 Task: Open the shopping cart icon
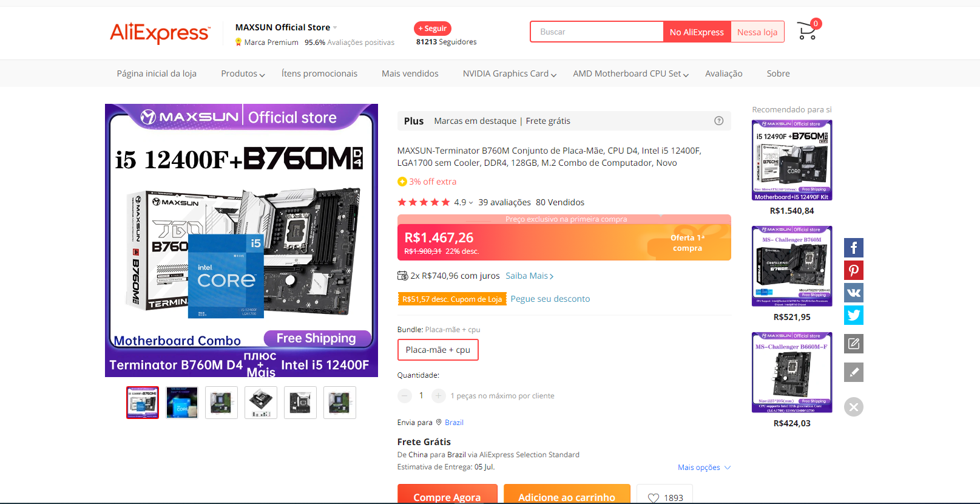point(808,31)
